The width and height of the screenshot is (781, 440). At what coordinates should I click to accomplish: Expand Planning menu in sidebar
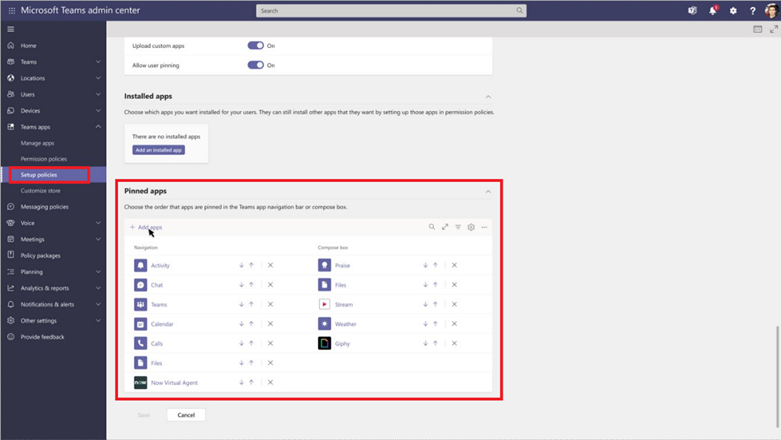click(x=98, y=272)
